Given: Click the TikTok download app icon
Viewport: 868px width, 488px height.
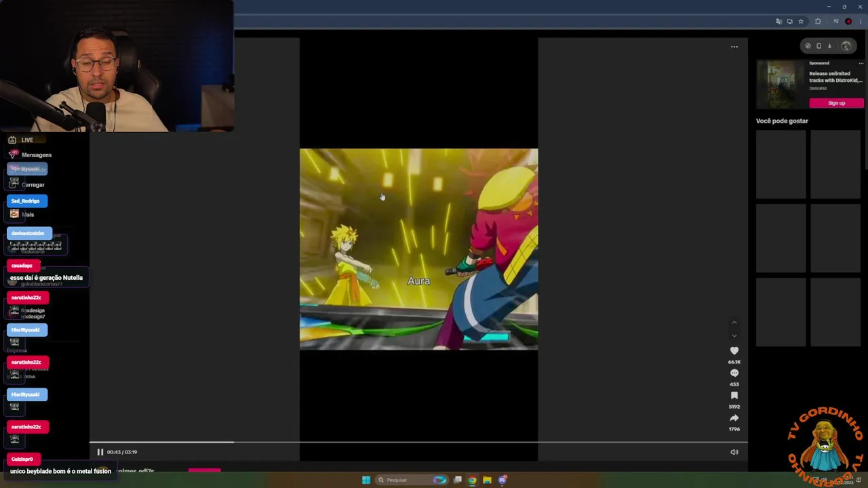Looking at the screenshot, I should pos(829,46).
